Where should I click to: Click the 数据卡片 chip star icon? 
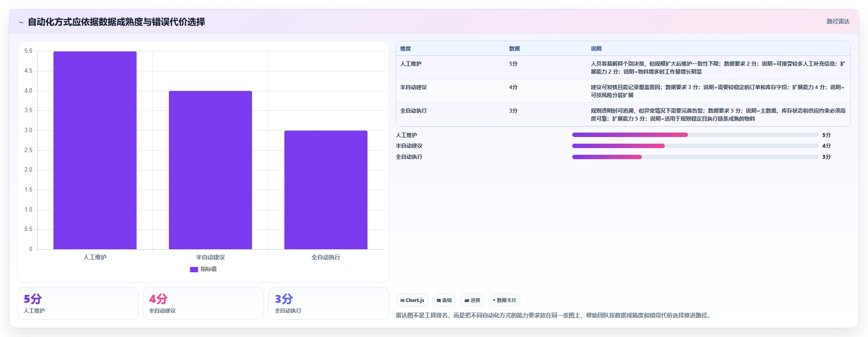tap(494, 300)
